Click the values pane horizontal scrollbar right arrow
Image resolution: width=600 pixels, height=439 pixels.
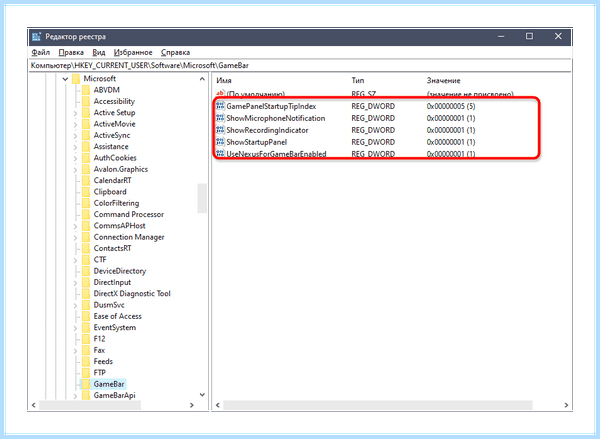tap(566, 405)
